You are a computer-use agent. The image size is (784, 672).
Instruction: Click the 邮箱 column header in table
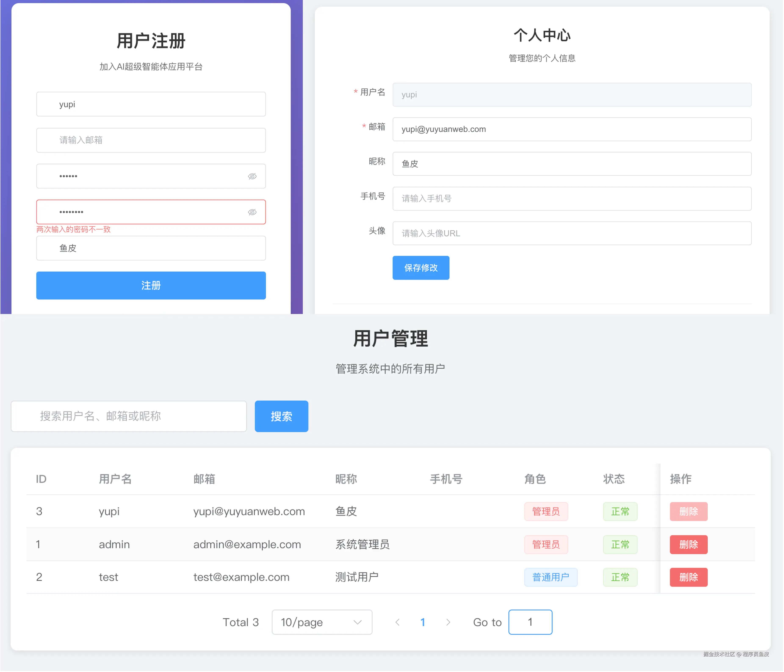tap(204, 479)
